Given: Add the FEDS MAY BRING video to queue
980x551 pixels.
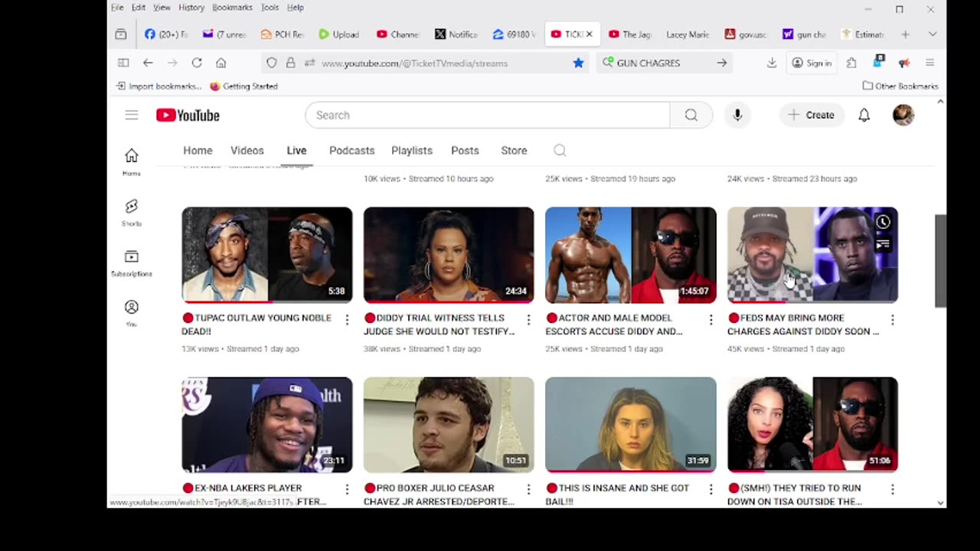Looking at the screenshot, I should (883, 244).
